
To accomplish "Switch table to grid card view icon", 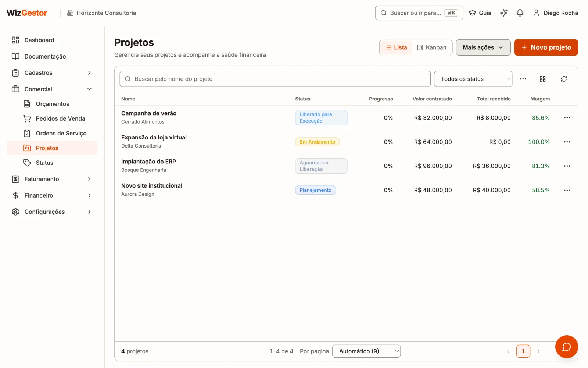I will [542, 79].
